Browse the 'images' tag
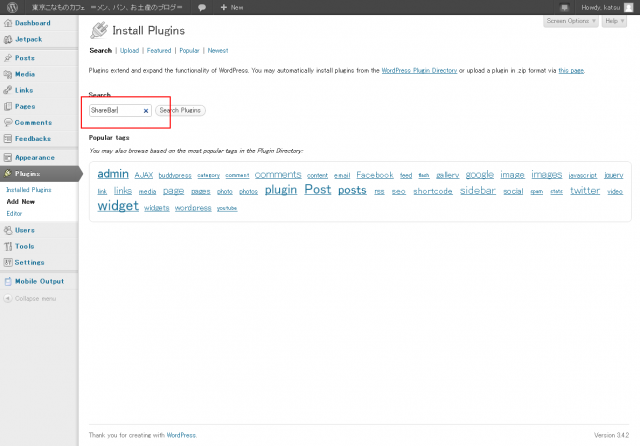Screen dimensions: 640x446 [547, 175]
